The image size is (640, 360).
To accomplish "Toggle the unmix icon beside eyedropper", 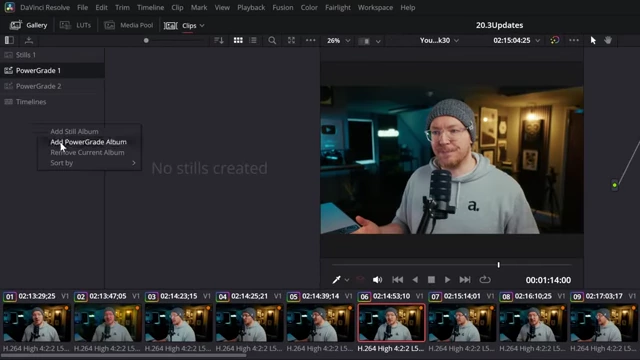I will point(360,280).
